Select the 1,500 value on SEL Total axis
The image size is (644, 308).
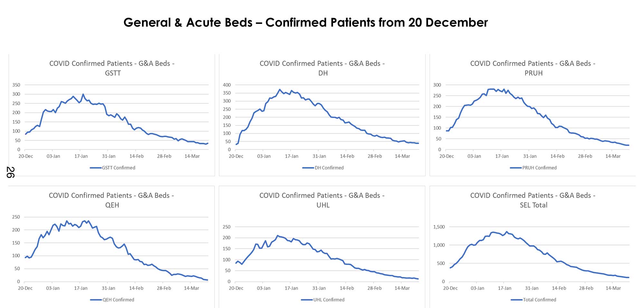pyautogui.click(x=439, y=227)
